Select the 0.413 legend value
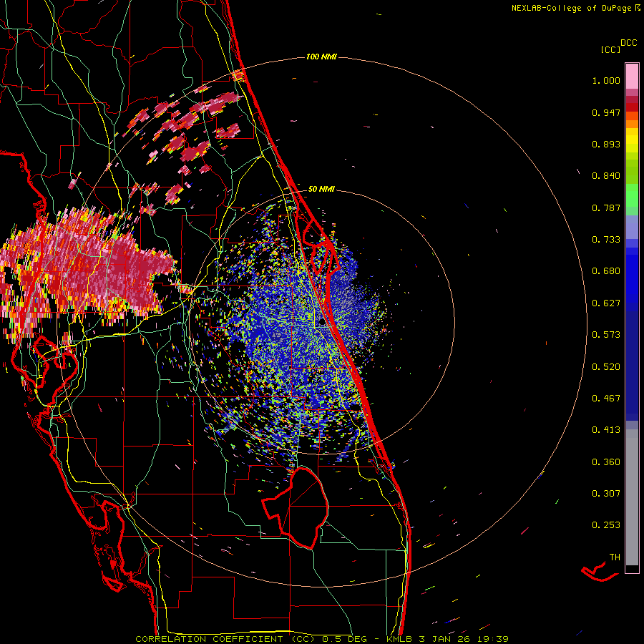 (x=606, y=430)
